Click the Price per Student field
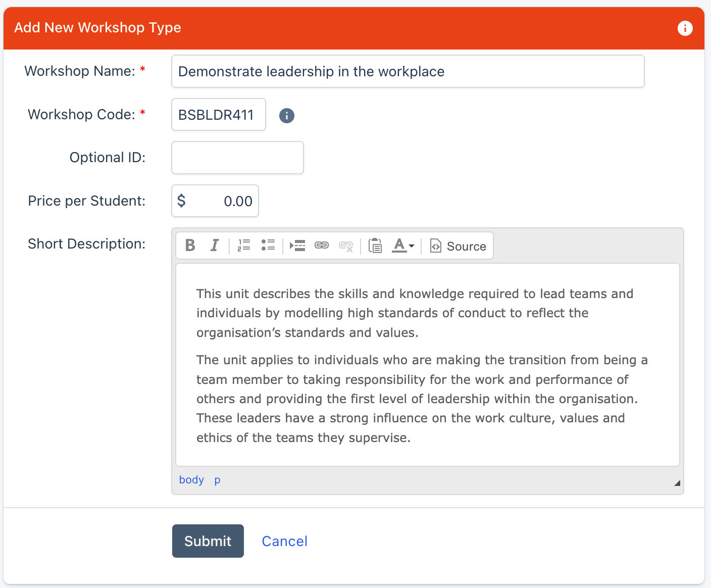The height and width of the screenshot is (588, 711). tap(215, 201)
